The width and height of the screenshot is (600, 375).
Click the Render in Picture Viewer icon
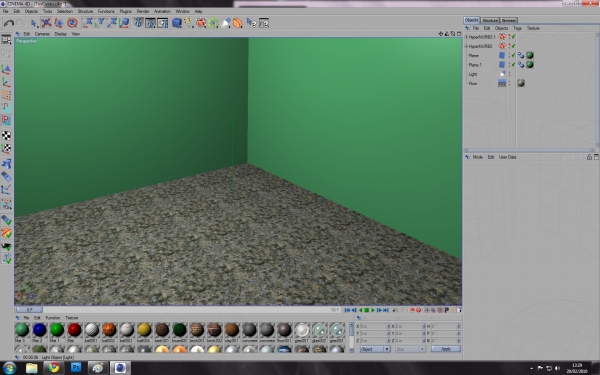[x=150, y=23]
